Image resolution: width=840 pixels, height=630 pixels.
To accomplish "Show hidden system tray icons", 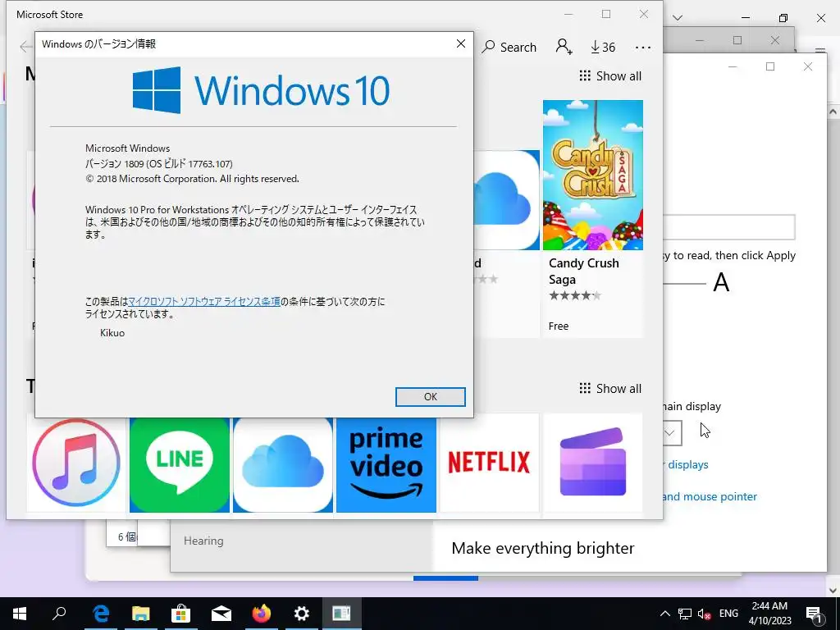I will tap(664, 614).
